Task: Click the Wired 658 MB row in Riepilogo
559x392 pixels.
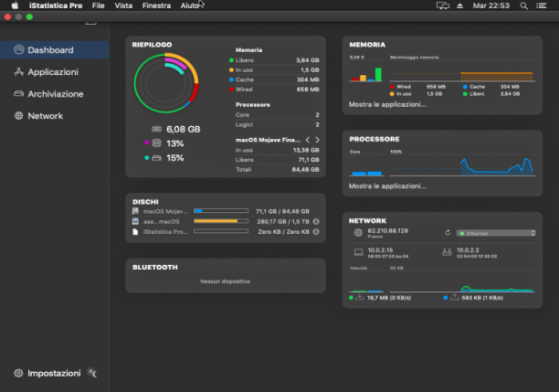Action: click(274, 90)
